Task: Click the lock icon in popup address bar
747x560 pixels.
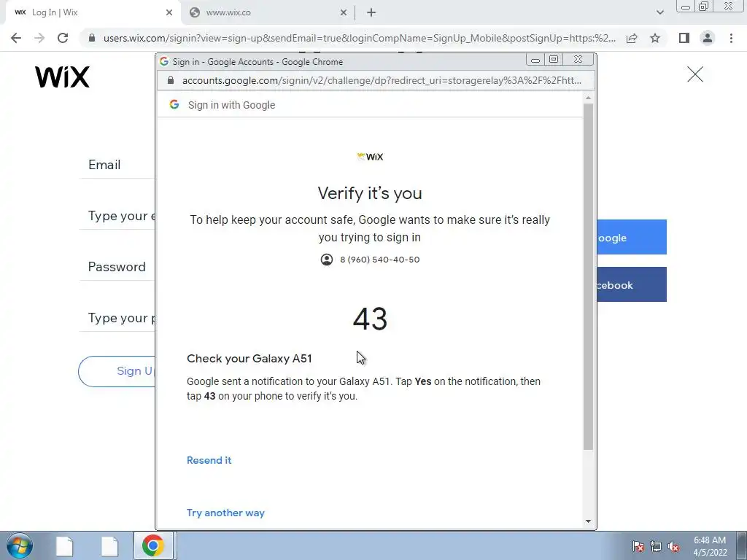Action: point(171,80)
